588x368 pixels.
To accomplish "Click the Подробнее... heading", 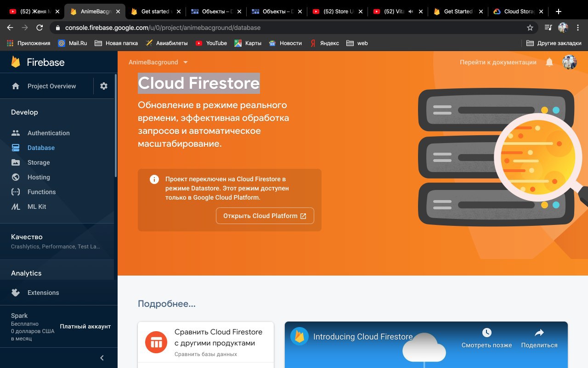I will coord(167,304).
